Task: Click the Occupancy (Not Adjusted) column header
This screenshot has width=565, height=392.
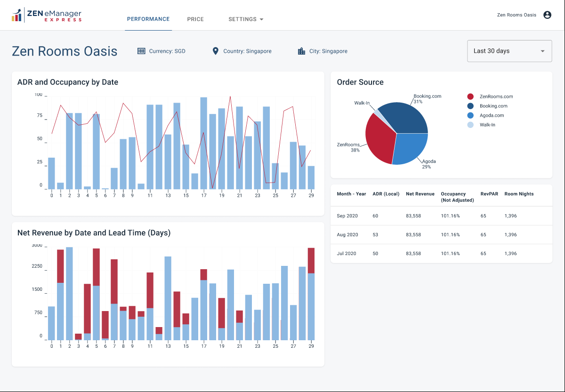Action: point(457,197)
